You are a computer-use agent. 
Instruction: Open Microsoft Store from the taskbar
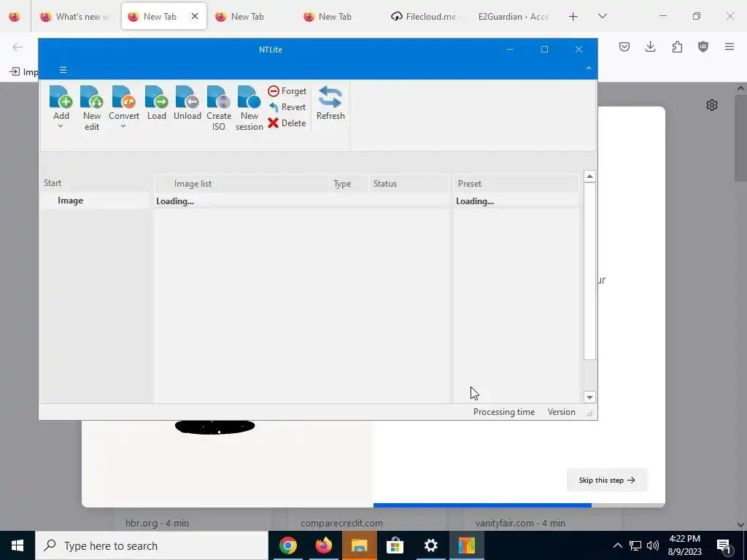pyautogui.click(x=395, y=545)
